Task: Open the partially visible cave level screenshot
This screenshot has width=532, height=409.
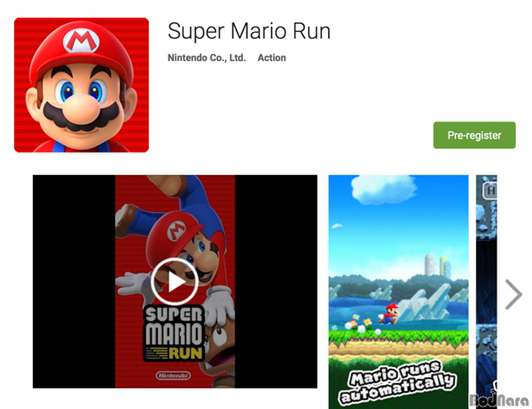Action: pos(487,292)
